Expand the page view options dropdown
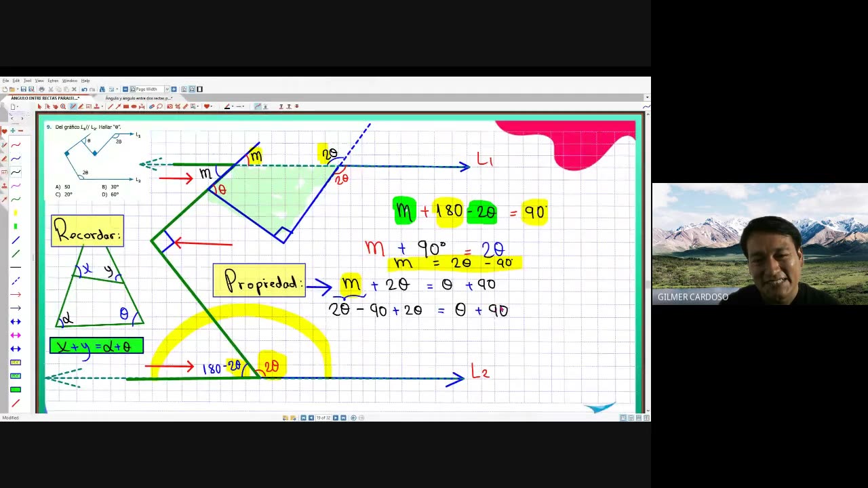The width and height of the screenshot is (868, 488). click(x=117, y=89)
